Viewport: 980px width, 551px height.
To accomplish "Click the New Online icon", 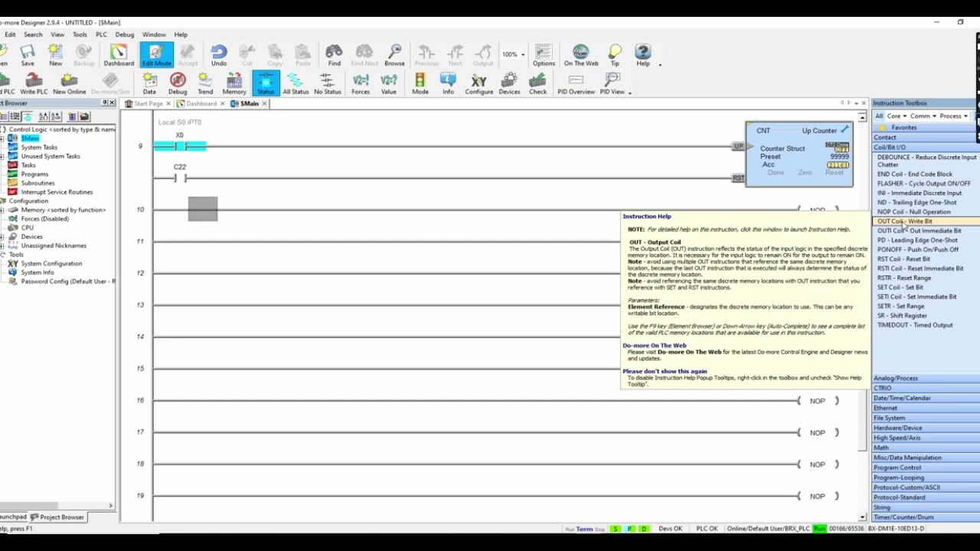I will [70, 84].
